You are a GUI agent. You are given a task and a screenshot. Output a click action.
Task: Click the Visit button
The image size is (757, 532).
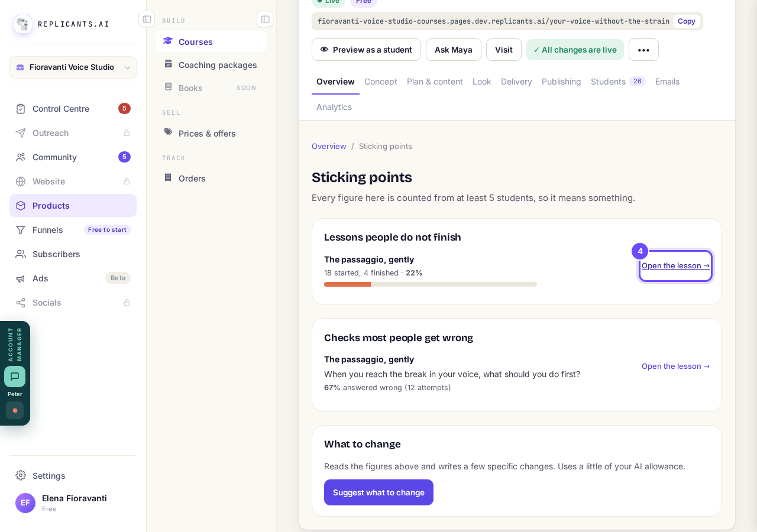(x=504, y=50)
